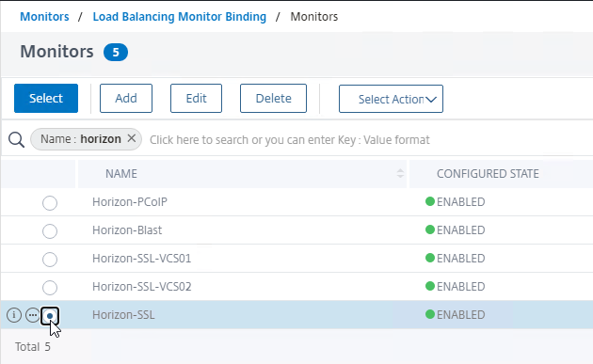Select the Horizon-PCoIP radio button

[x=50, y=203]
